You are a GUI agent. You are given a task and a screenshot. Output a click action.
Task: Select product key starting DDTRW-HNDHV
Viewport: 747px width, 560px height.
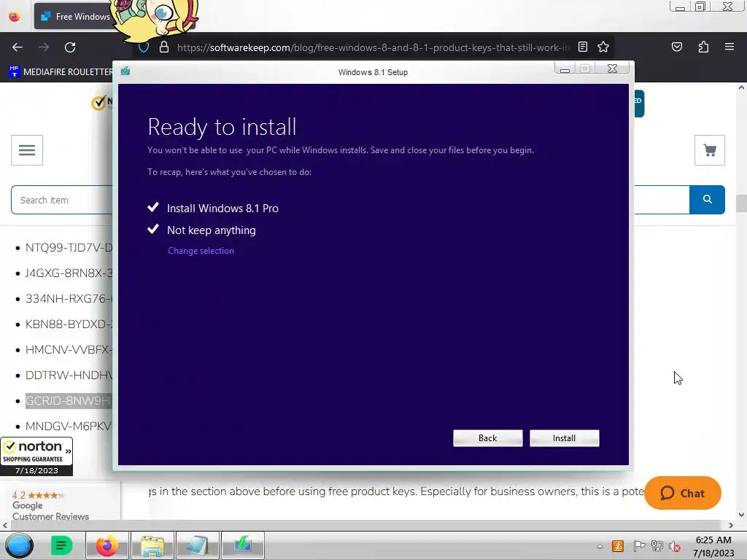69,376
